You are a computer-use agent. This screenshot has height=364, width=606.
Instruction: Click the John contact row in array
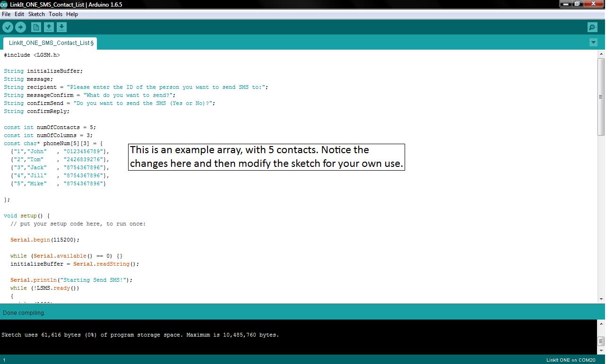click(60, 151)
